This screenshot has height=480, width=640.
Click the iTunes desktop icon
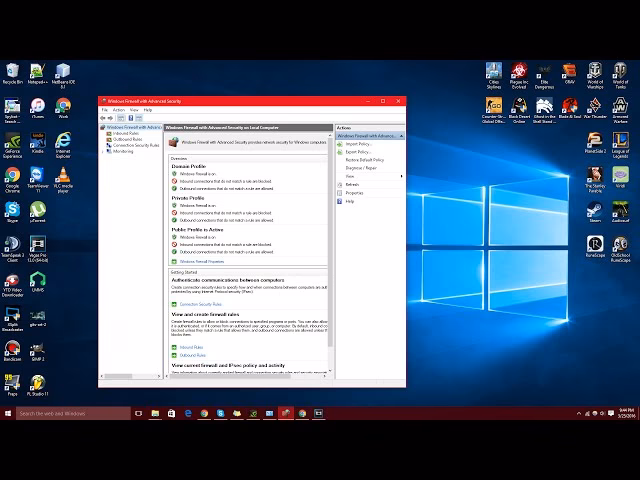coord(38,108)
